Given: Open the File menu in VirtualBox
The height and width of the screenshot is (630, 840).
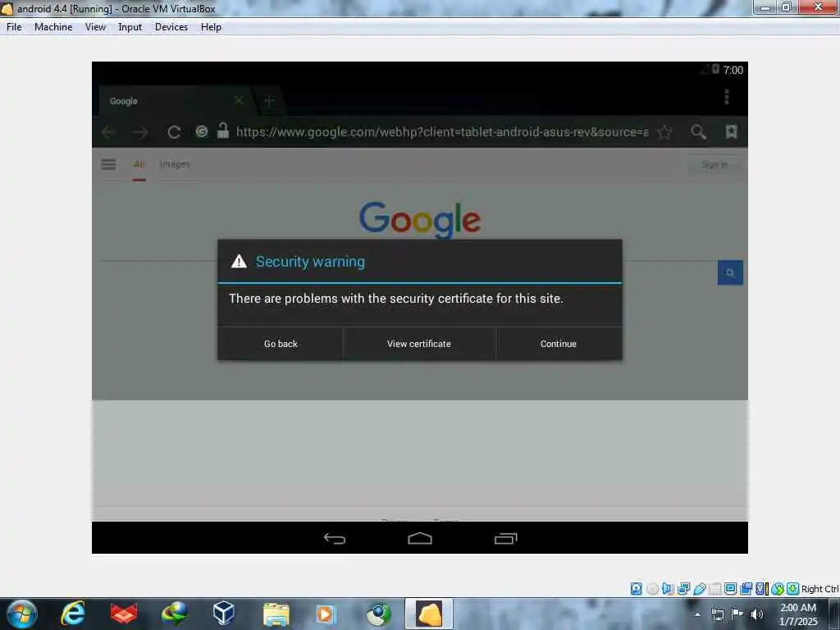Looking at the screenshot, I should [x=14, y=27].
